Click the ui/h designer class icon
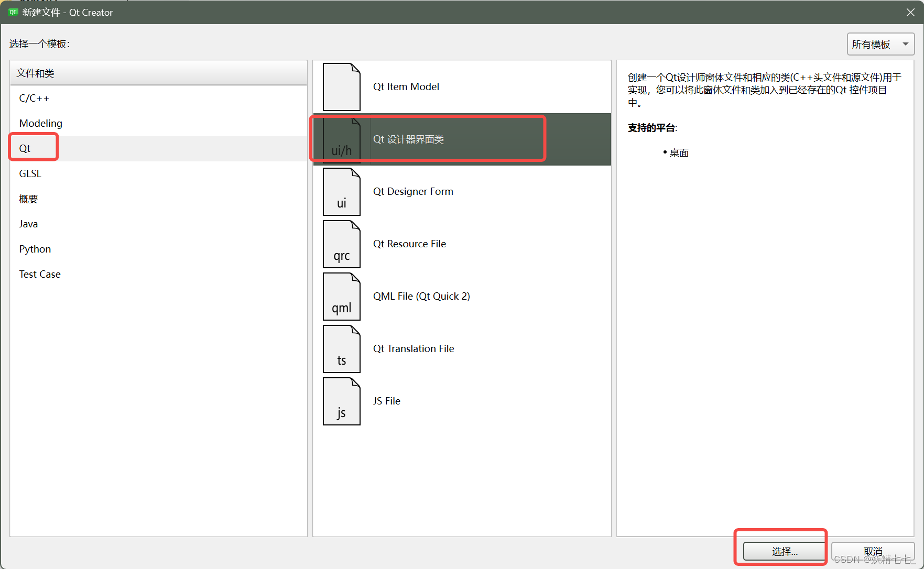 pos(342,139)
